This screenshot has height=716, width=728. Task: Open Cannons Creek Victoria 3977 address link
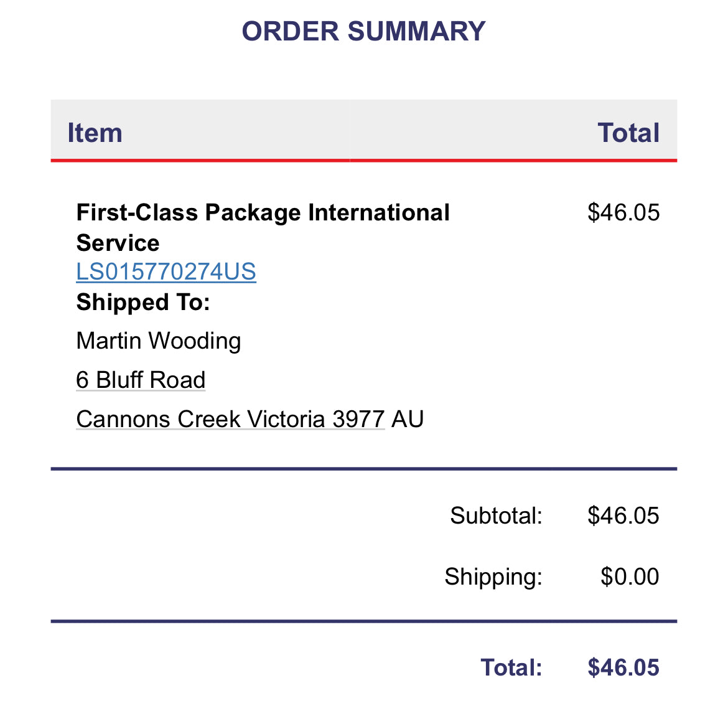(x=230, y=419)
